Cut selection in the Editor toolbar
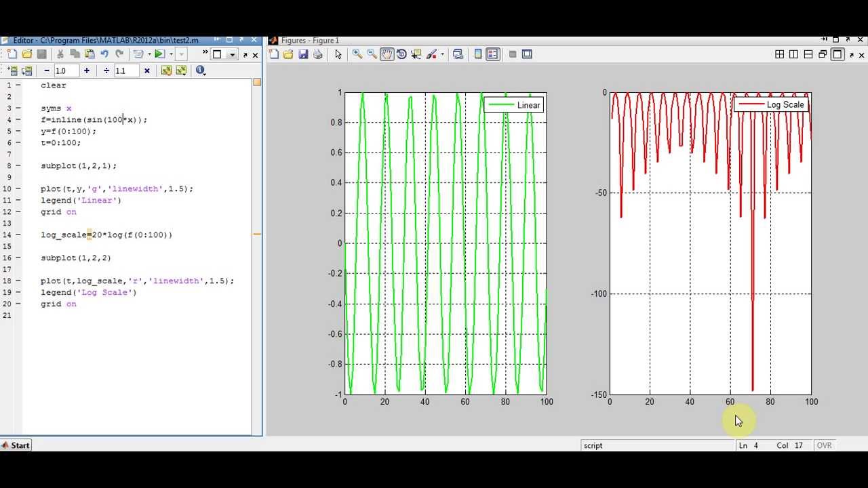 click(60, 54)
